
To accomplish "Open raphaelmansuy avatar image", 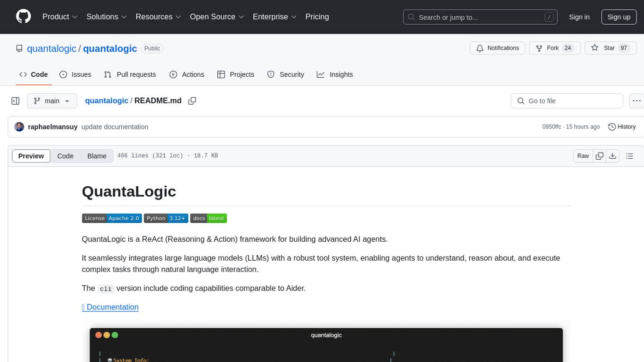I will (x=19, y=127).
